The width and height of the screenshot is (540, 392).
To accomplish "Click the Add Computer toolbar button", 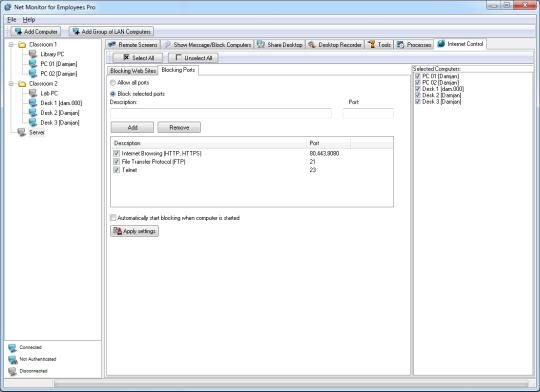I will click(x=35, y=31).
